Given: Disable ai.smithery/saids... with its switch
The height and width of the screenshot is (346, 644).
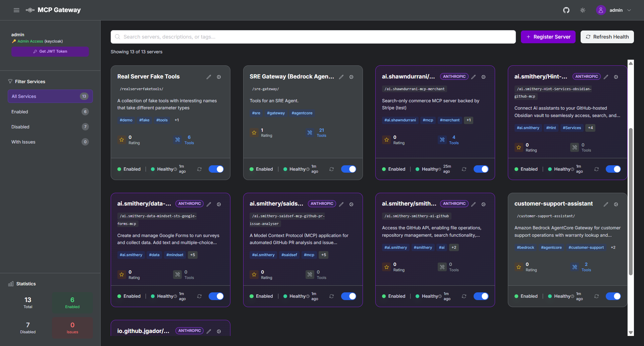Looking at the screenshot, I should tap(348, 296).
